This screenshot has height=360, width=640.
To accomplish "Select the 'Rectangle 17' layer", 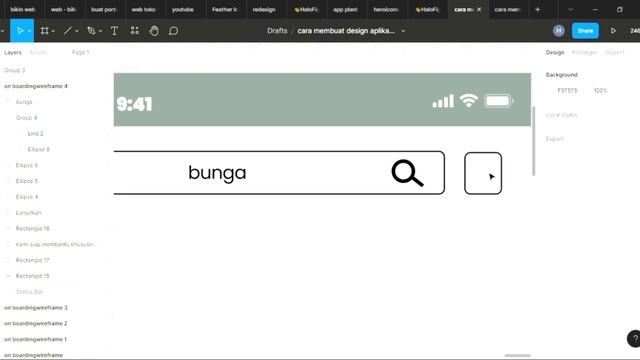I will [33, 260].
